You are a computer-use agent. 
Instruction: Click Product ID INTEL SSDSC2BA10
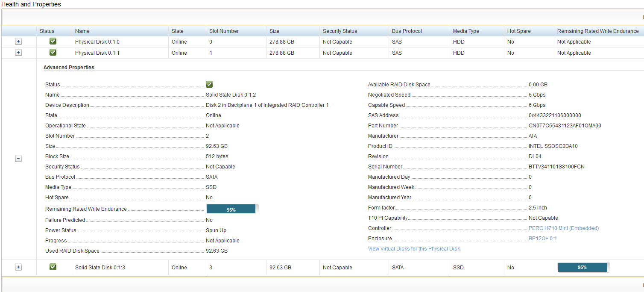coord(553,146)
